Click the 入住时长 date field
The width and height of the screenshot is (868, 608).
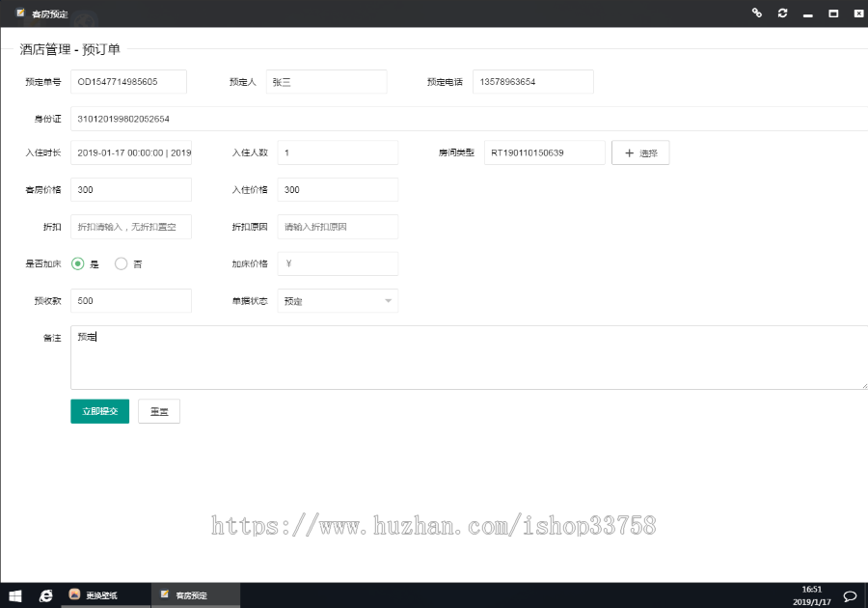click(x=130, y=152)
